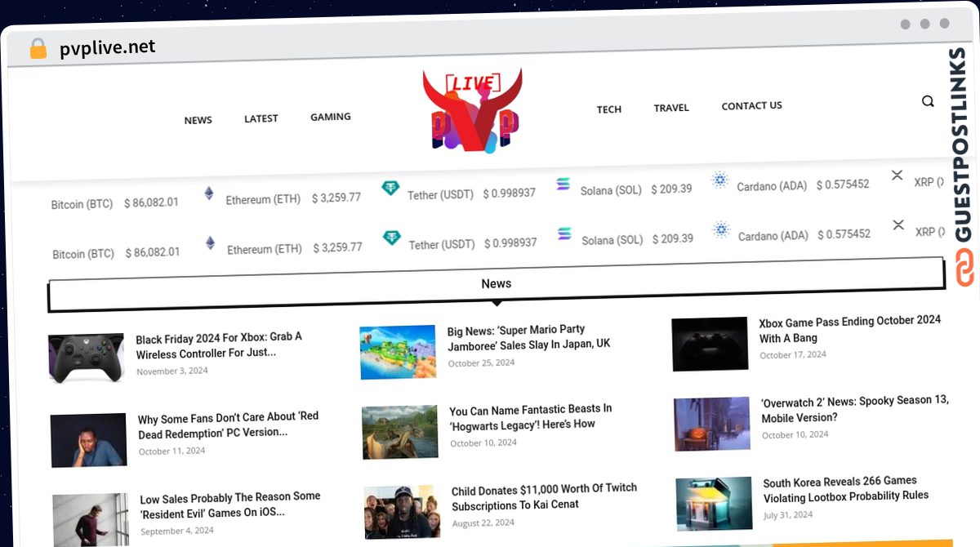Click the September 4, 2024 date

coord(177,531)
